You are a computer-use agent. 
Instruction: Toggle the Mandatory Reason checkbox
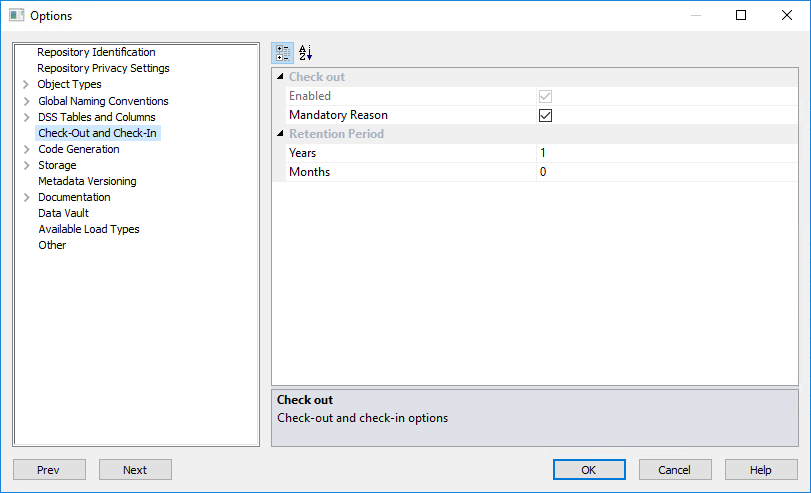click(x=545, y=115)
